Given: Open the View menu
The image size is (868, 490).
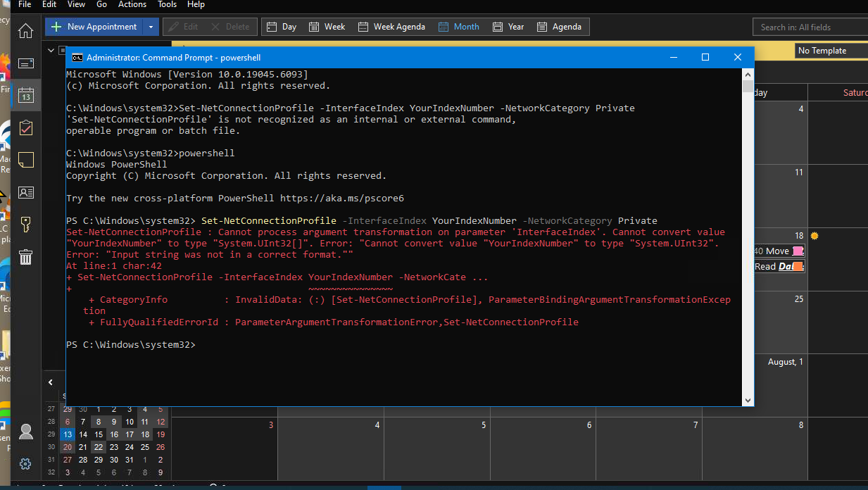Looking at the screenshot, I should [x=76, y=4].
